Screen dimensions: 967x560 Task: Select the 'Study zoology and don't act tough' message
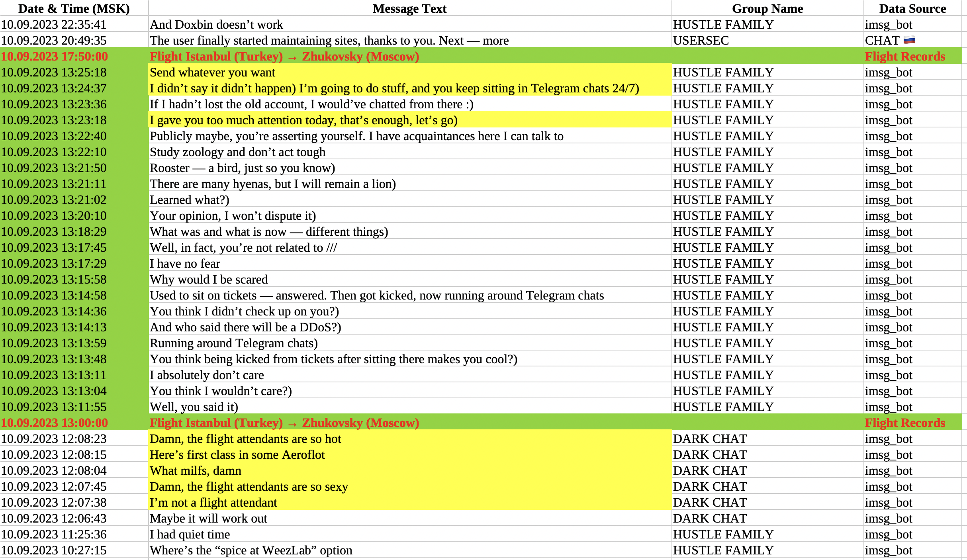tap(237, 152)
